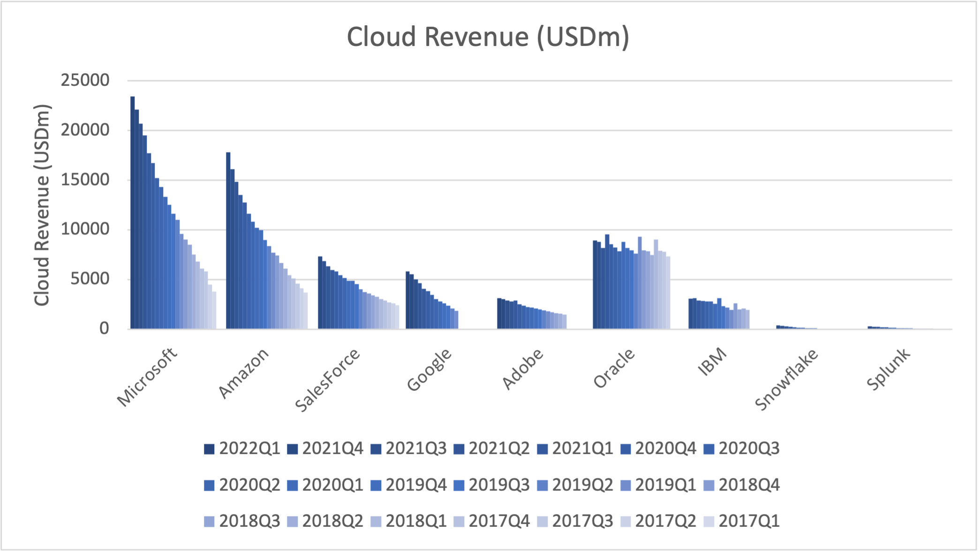Click the 25000 axis value label

coord(85,80)
